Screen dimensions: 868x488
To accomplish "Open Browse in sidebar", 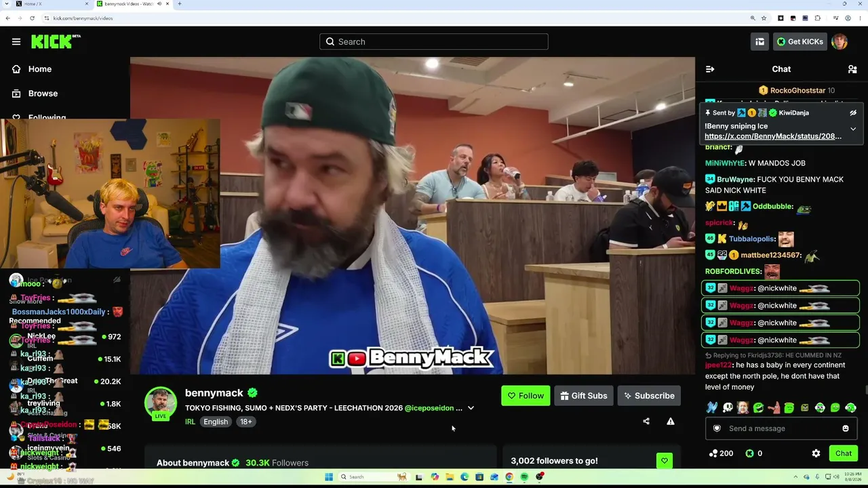I will click(x=35, y=94).
